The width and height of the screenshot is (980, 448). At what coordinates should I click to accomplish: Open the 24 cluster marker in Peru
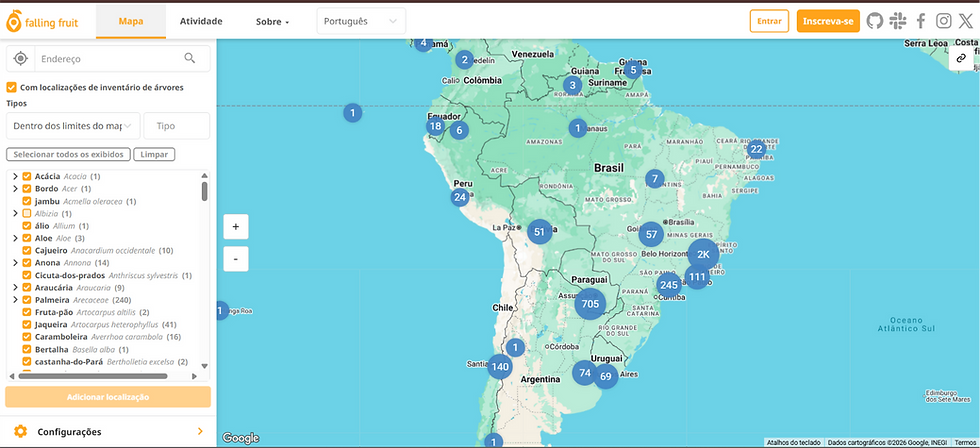click(x=460, y=197)
